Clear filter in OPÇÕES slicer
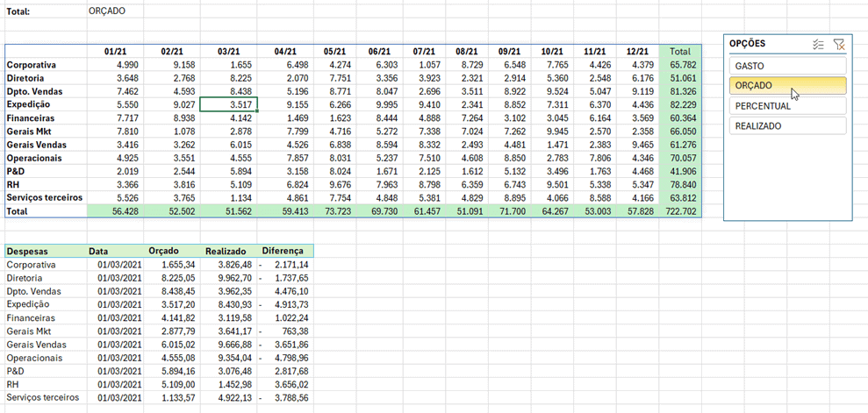868x413 pixels. 839,45
